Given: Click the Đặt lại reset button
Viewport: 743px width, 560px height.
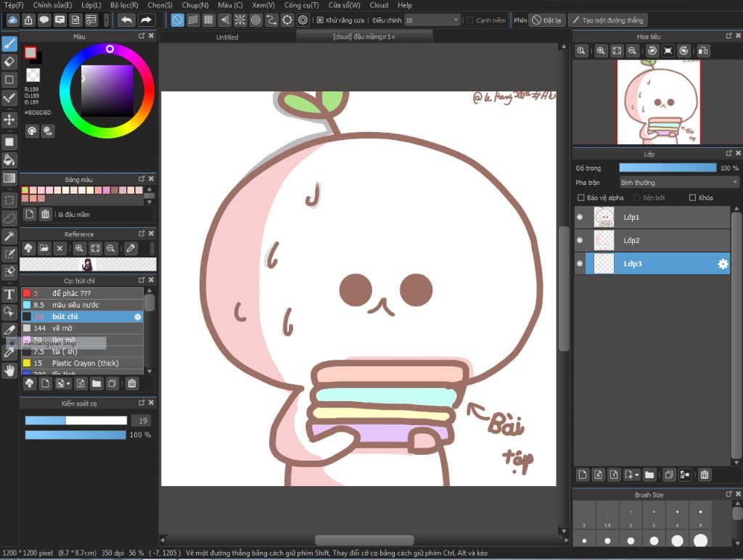Looking at the screenshot, I should tap(547, 20).
